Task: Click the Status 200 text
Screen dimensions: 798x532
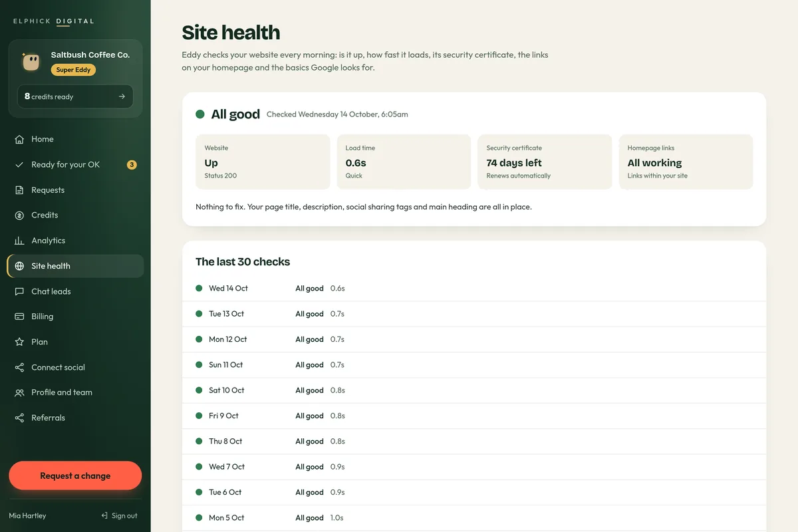Action: (x=221, y=176)
